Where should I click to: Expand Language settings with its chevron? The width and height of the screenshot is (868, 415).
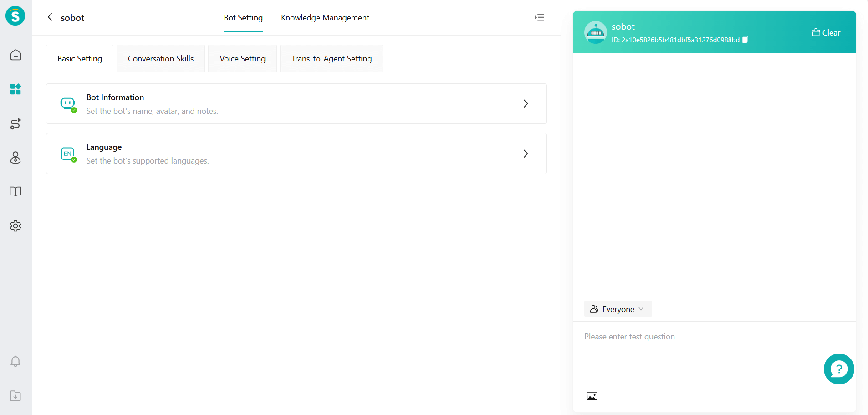[526, 154]
